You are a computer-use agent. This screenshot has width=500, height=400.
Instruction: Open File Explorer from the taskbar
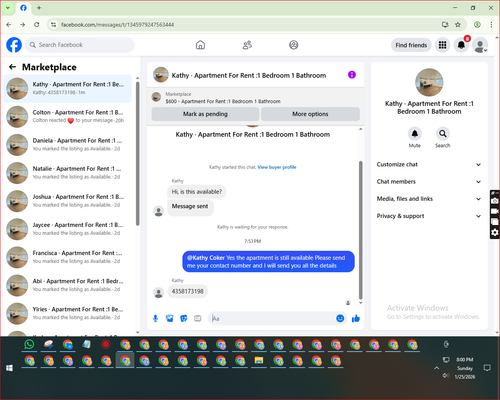259,361
